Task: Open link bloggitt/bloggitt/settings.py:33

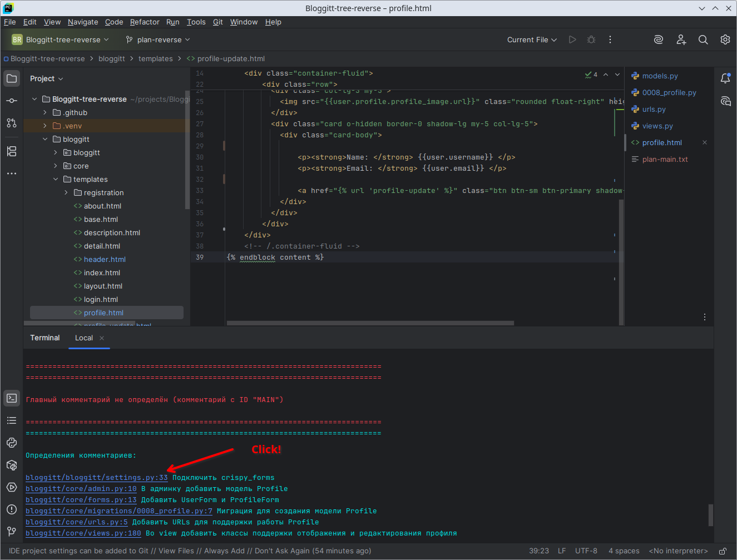Action: 96,478
